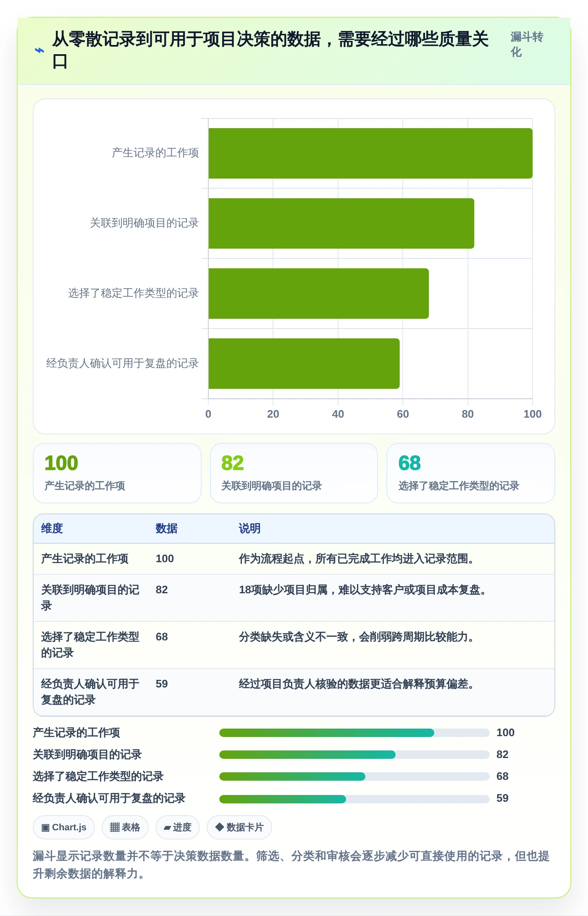Image resolution: width=588 pixels, height=916 pixels.
Task: Click the 进度 chip
Action: click(178, 827)
